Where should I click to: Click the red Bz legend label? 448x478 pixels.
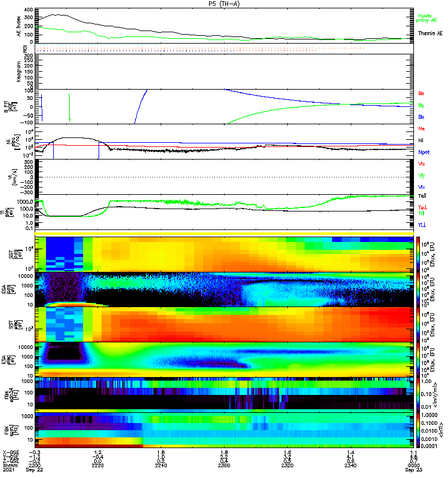pos(422,93)
